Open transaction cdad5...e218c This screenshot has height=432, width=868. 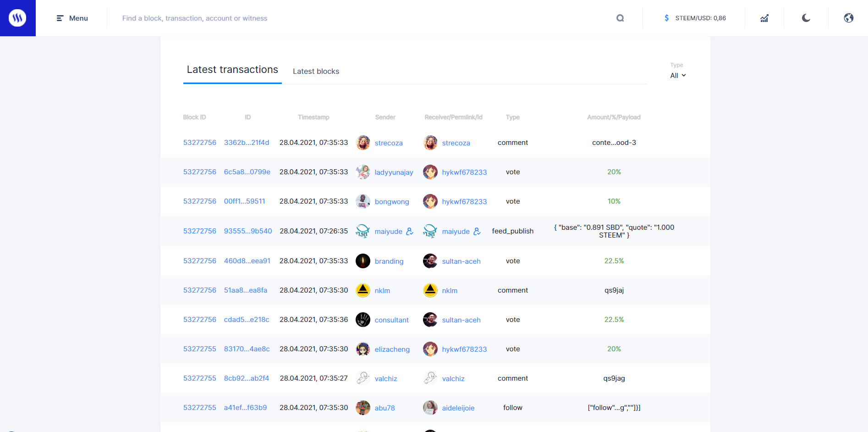click(247, 320)
